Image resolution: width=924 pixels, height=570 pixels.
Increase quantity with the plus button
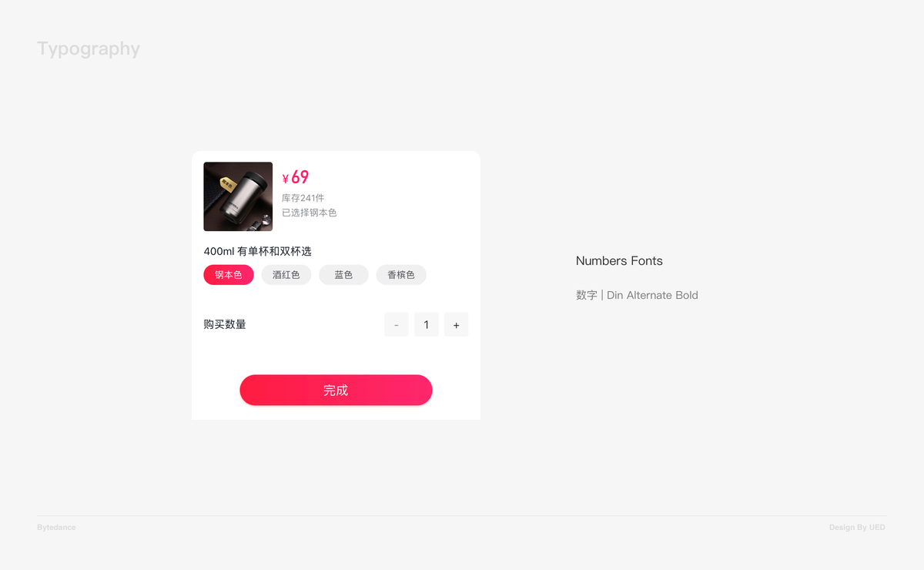pyautogui.click(x=456, y=324)
